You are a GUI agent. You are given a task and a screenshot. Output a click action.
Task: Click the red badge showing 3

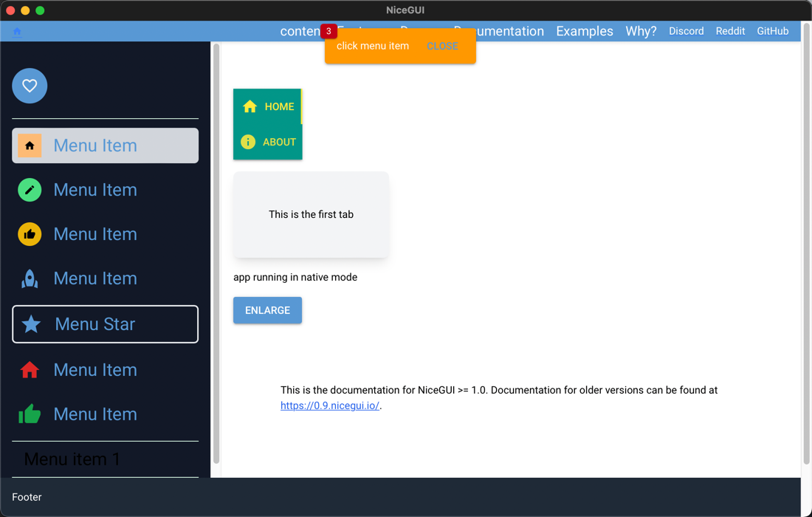[x=328, y=31]
